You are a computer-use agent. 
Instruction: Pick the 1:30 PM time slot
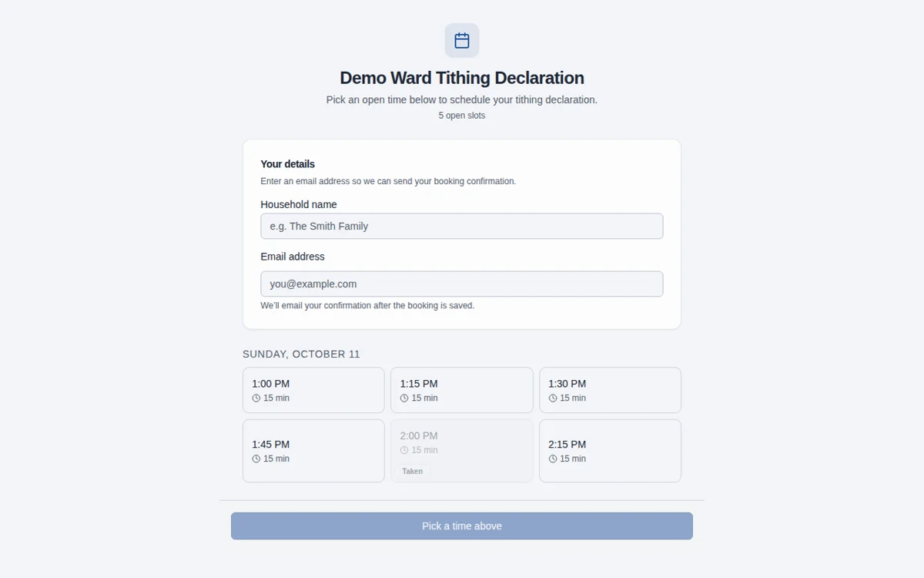coord(610,390)
